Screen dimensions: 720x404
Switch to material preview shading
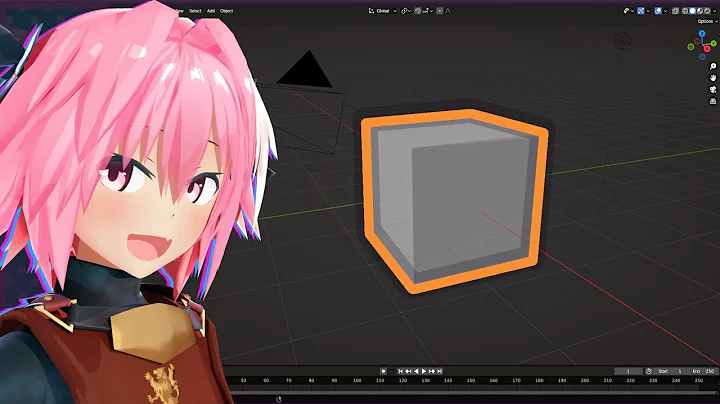point(700,11)
